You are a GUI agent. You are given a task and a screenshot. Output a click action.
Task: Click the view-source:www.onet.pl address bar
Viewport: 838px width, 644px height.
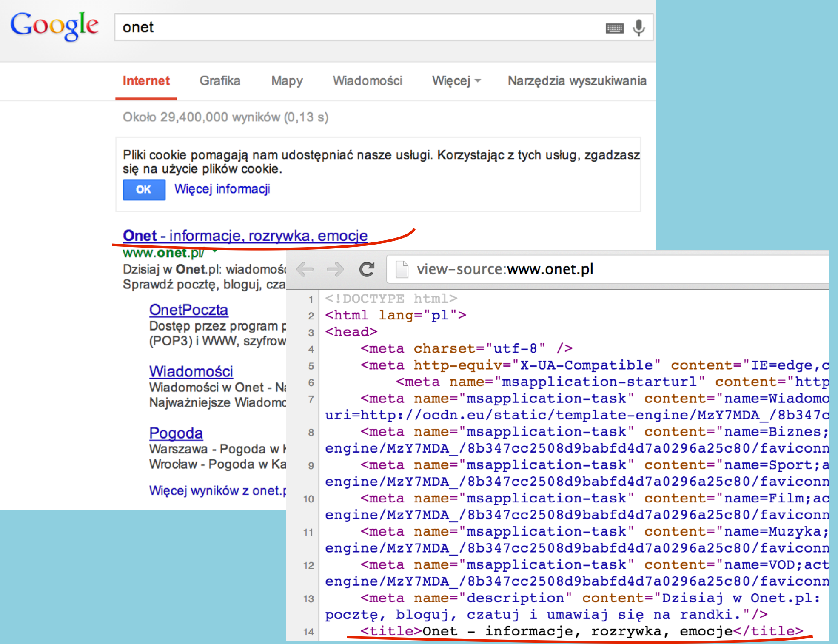point(608,269)
